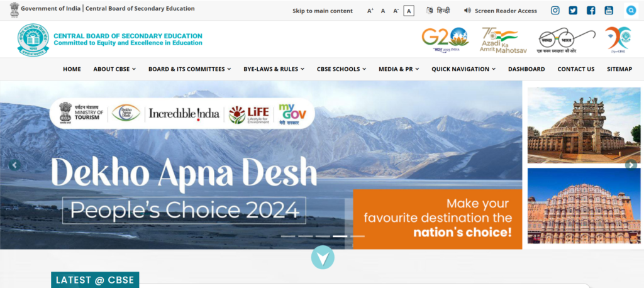Click the blue search icon
The image size is (644, 288).
631,11
